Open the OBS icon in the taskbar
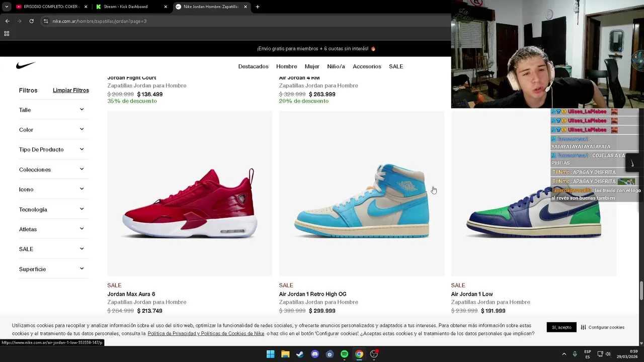This screenshot has width=644, height=362. [x=374, y=354]
